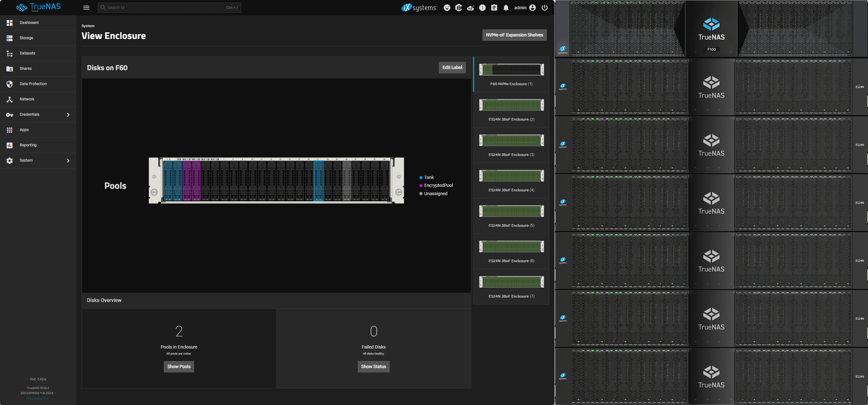Toggle the hamburger sidebar menu
Screen dimensions: 868x405
click(x=86, y=8)
